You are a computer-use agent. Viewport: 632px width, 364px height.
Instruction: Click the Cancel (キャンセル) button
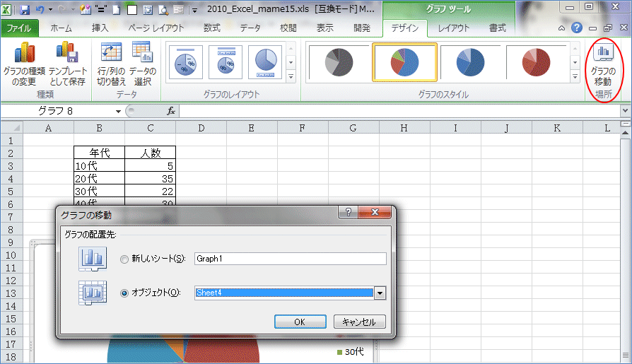tap(359, 322)
